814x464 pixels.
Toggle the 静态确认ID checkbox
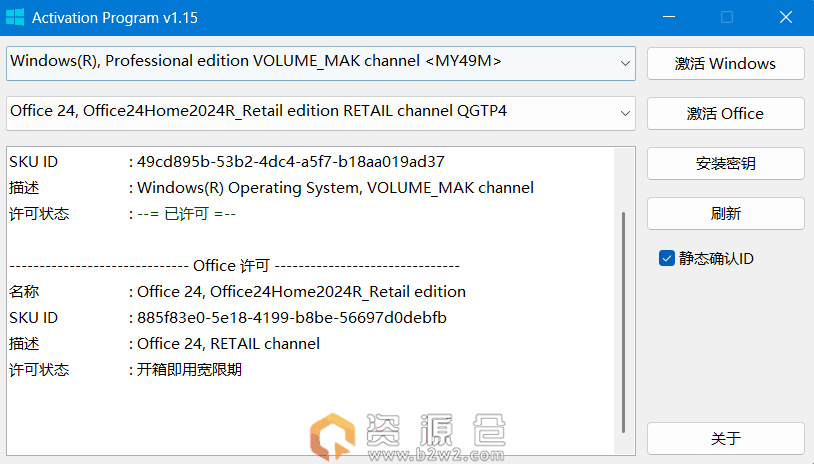(667, 258)
